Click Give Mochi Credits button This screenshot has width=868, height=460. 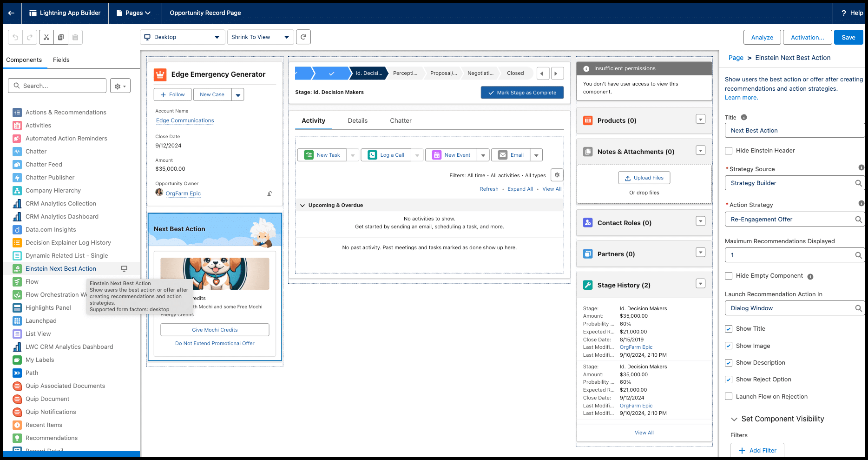click(x=215, y=330)
